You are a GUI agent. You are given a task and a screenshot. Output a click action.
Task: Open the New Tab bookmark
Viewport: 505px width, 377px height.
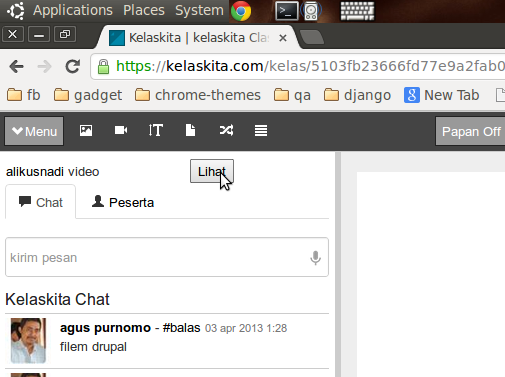coord(442,95)
